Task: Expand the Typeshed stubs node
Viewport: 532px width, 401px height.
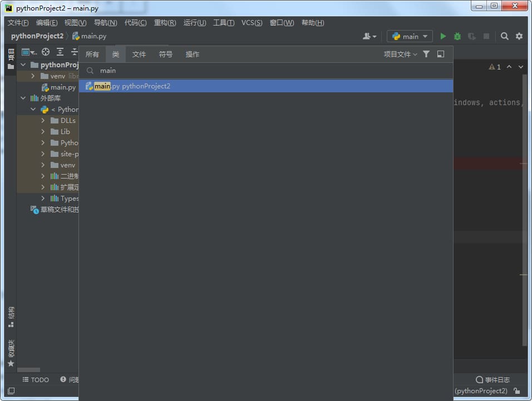Action: pyautogui.click(x=43, y=199)
